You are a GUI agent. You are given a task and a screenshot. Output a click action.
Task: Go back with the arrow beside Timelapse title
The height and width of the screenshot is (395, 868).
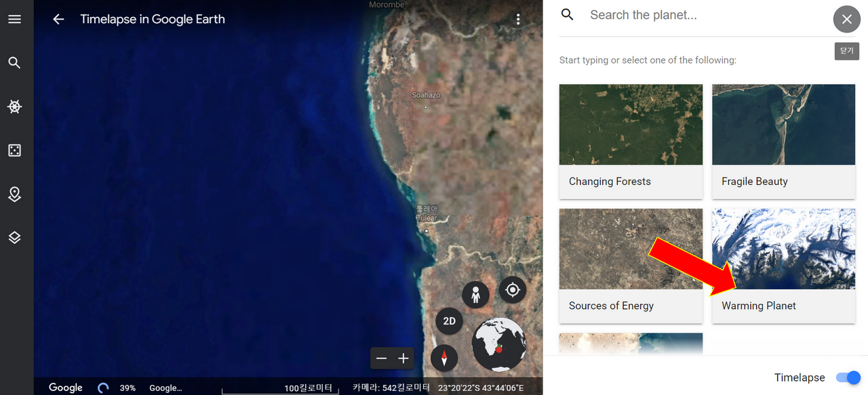pyautogui.click(x=58, y=19)
